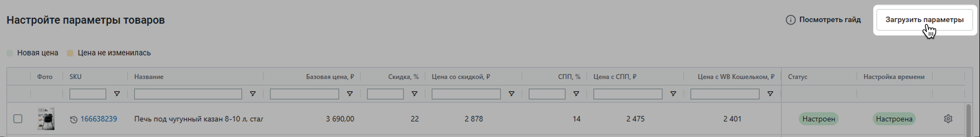Open the gear settings for product row
Screen dimensions: 980x137
[x=948, y=119]
